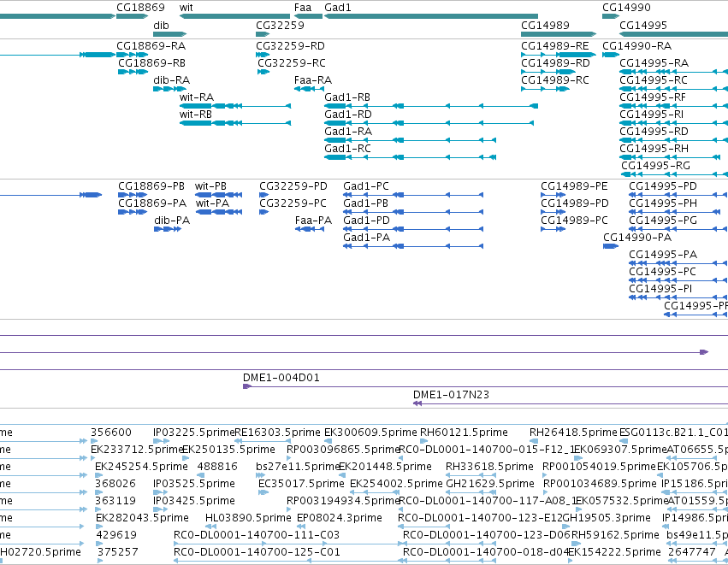Select EST GH21629.5prime

pos(471,492)
